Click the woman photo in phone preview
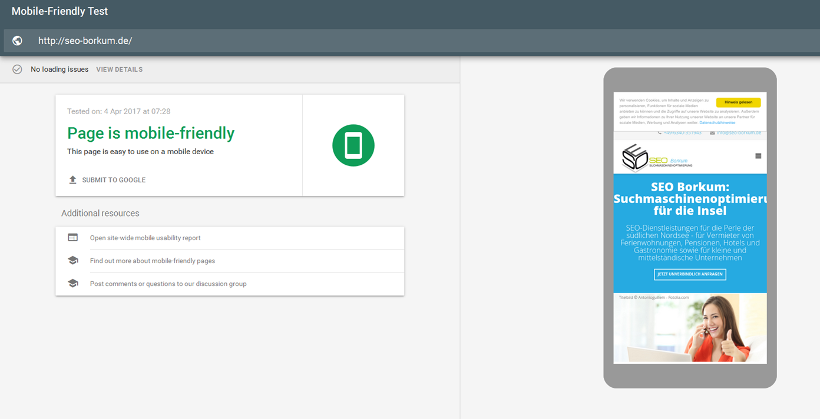Image resolution: width=820 pixels, height=419 pixels. (690, 328)
